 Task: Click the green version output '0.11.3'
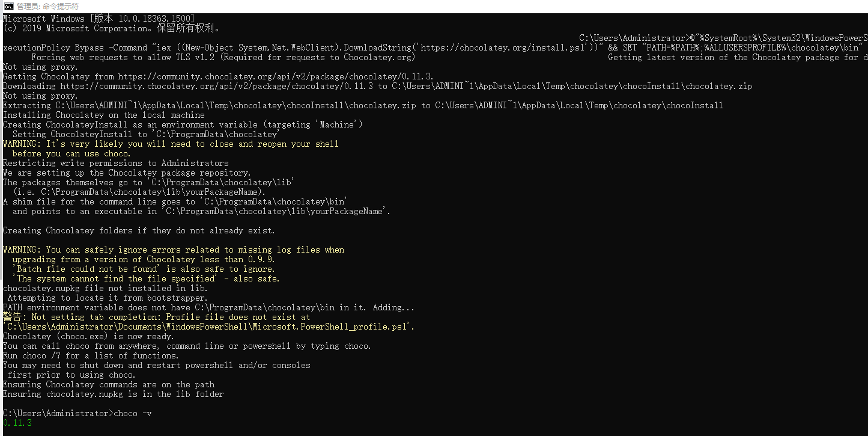[x=17, y=423]
